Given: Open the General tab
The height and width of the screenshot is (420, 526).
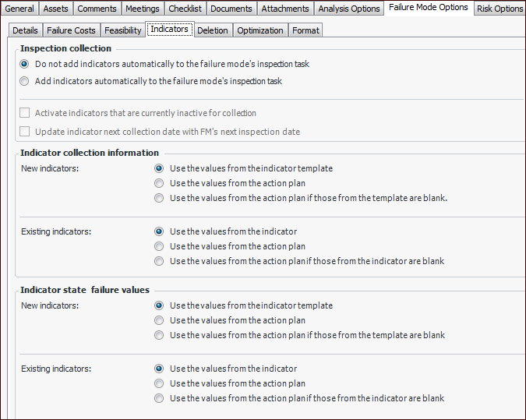Looking at the screenshot, I should 19,9.
